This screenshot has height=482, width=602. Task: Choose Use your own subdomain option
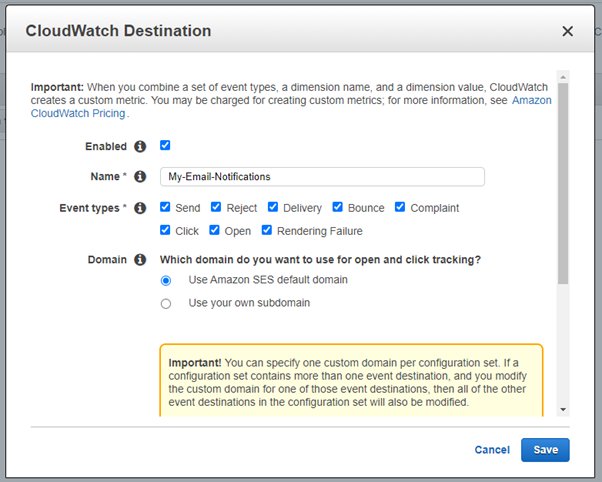click(x=166, y=303)
